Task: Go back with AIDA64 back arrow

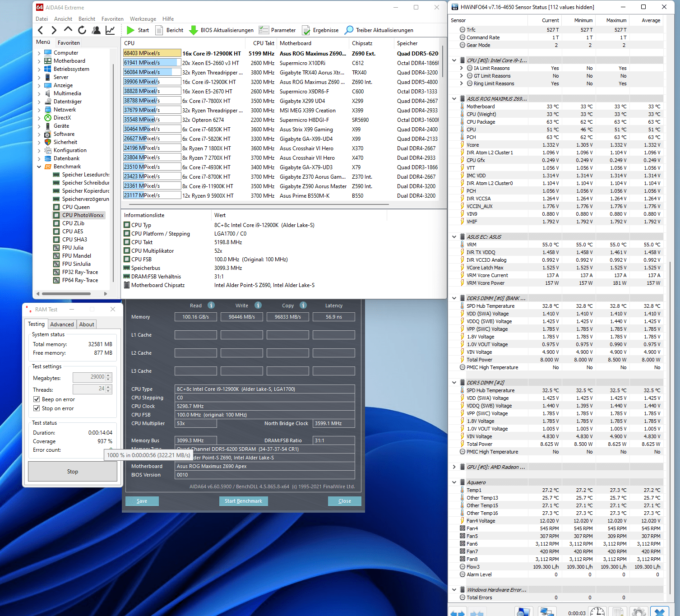Action: (x=41, y=30)
